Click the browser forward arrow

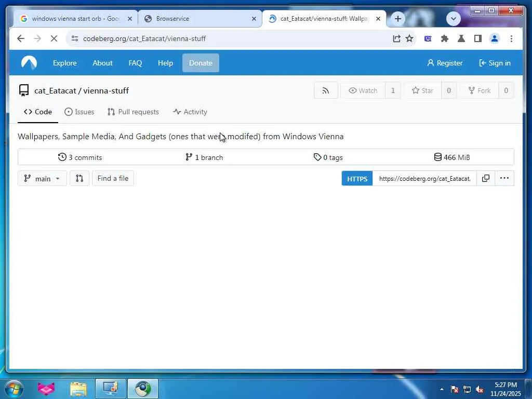(x=37, y=38)
